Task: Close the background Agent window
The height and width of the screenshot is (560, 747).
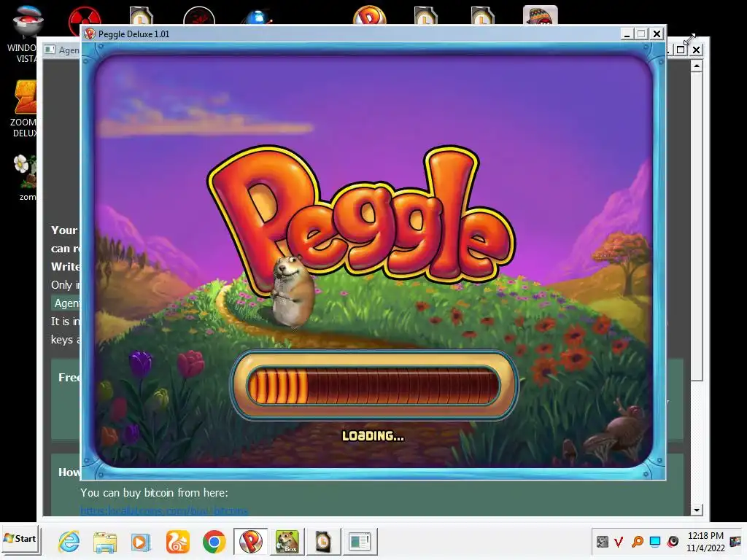Action: coord(696,50)
